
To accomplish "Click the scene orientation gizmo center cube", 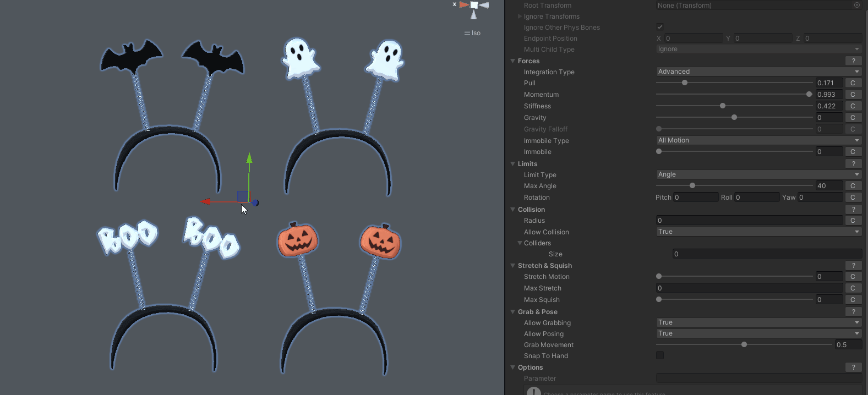I will pos(474,6).
